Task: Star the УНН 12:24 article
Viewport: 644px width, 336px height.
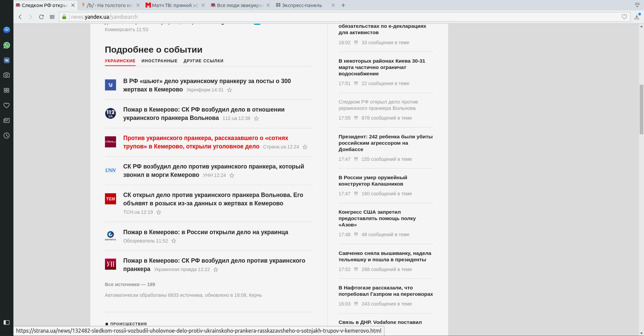Action: pyautogui.click(x=232, y=175)
